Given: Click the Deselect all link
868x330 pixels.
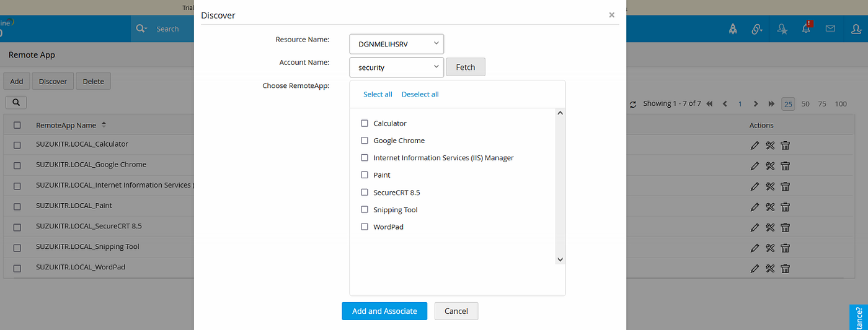Looking at the screenshot, I should [420, 94].
